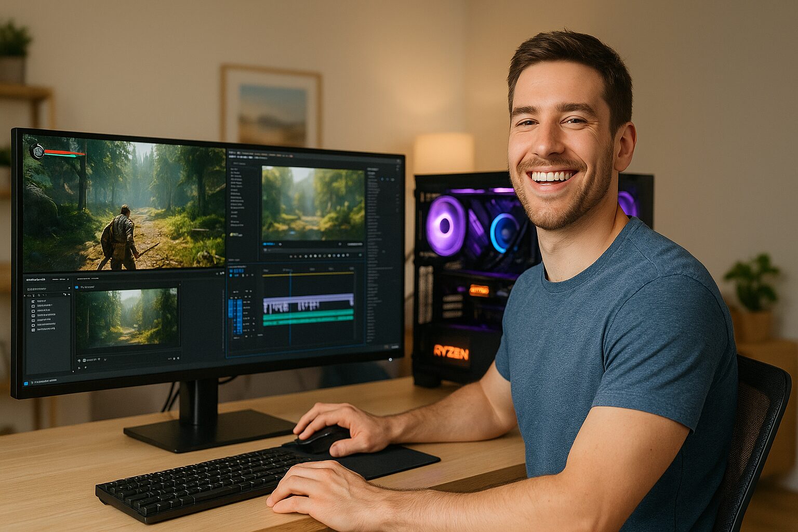This screenshot has width=798, height=532.
Task: Tick the first checkbox in the project file list
Action: click(x=33, y=301)
